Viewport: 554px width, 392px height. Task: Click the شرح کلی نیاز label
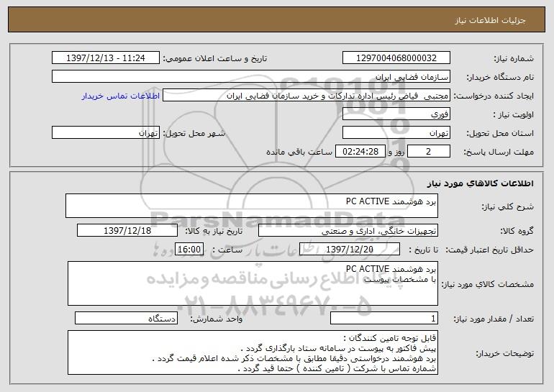point(508,206)
